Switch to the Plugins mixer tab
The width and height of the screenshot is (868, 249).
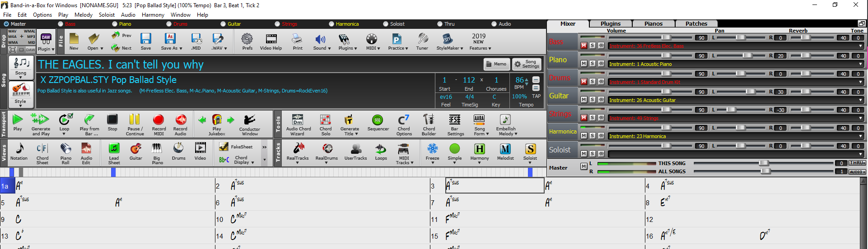click(611, 23)
